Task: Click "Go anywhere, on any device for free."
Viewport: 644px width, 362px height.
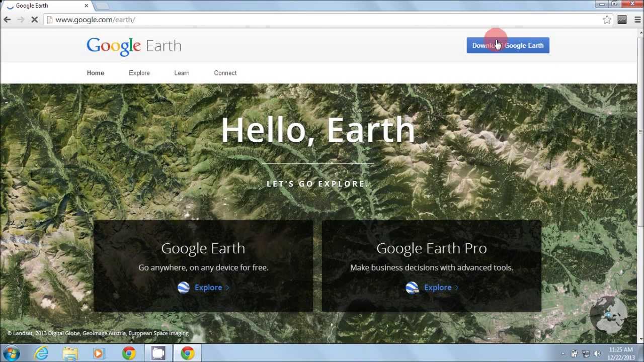Action: [203, 267]
